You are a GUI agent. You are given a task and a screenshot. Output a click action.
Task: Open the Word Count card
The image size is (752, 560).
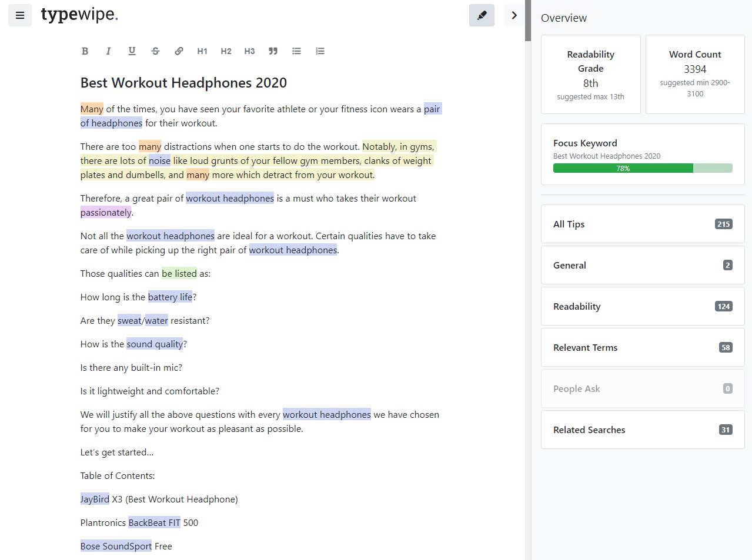click(695, 74)
